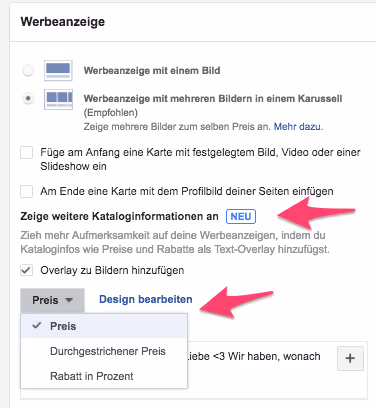
Task: Choose 'Rabatt in Prozent' option
Action: [x=104, y=376]
